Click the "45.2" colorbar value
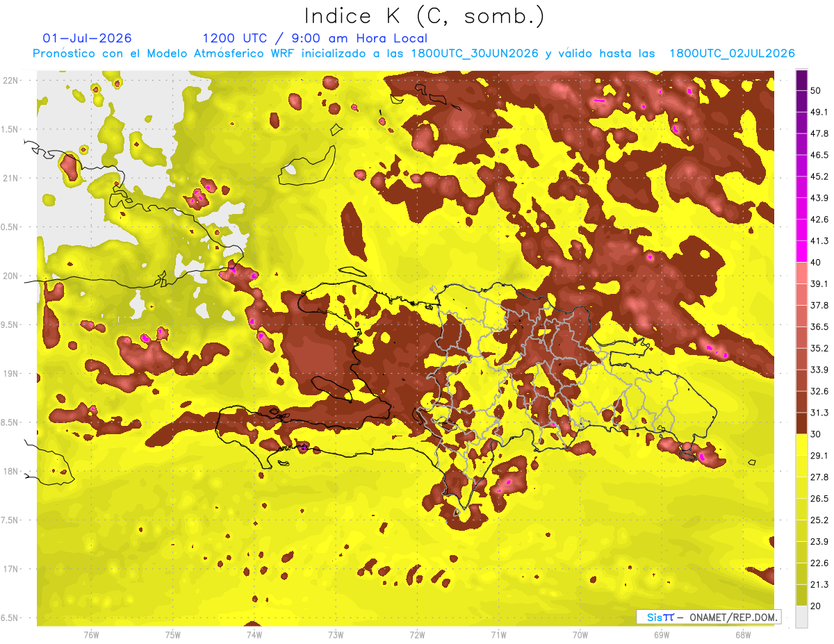 819,176
